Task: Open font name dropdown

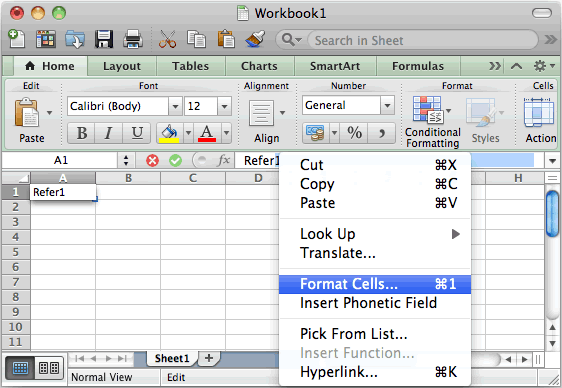Action: pyautogui.click(x=175, y=106)
